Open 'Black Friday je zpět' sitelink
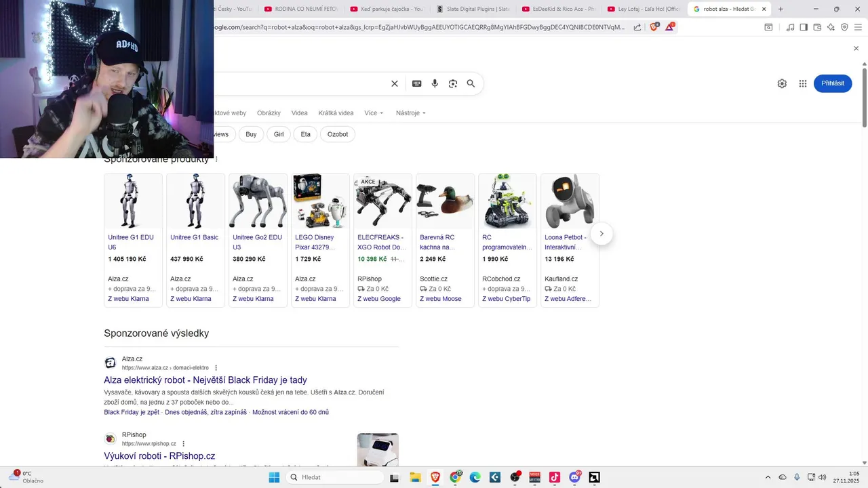This screenshot has width=868, height=488. pyautogui.click(x=132, y=412)
